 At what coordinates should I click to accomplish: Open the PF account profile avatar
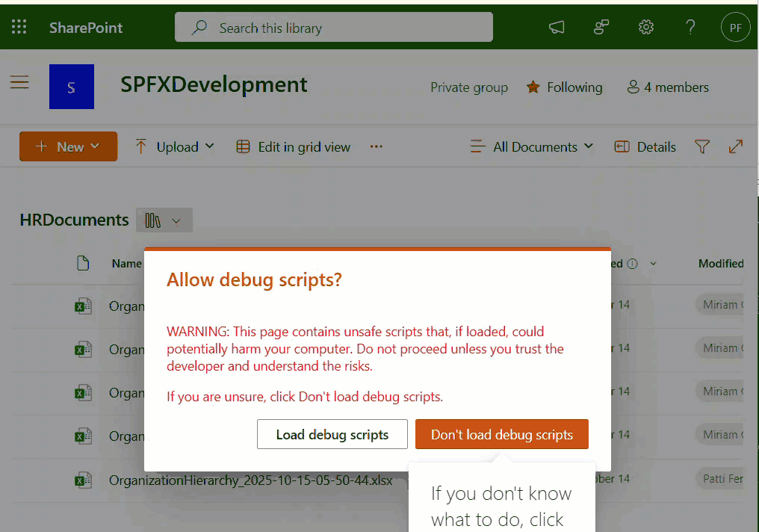[735, 27]
